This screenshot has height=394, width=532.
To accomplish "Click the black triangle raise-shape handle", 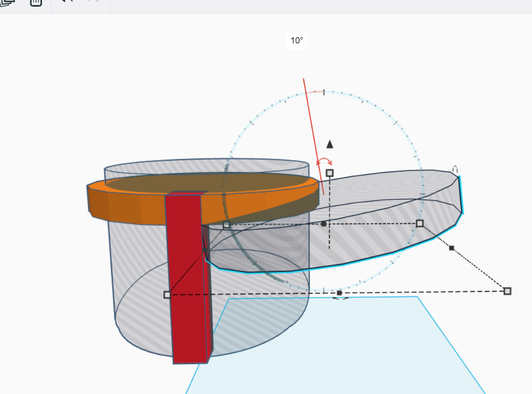I will click(x=330, y=144).
